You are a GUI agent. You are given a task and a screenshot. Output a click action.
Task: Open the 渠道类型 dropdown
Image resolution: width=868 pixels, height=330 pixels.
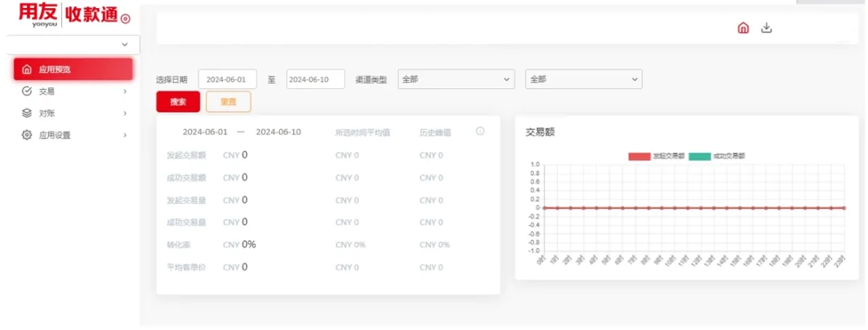click(x=457, y=79)
